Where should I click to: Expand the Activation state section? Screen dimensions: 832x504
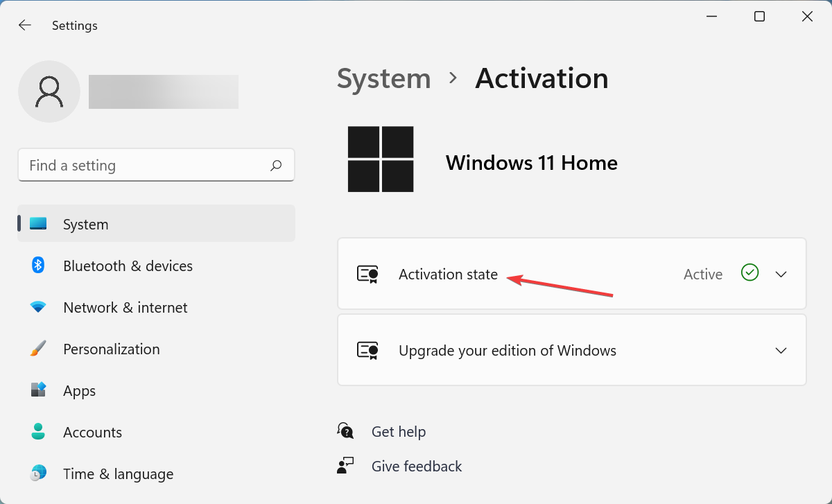(781, 273)
